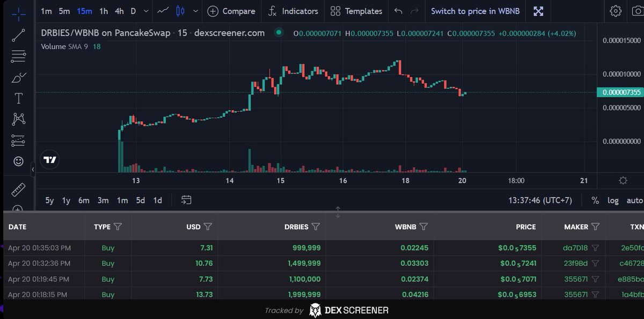
Task: Select the D daily timeframe
Action: point(133,11)
